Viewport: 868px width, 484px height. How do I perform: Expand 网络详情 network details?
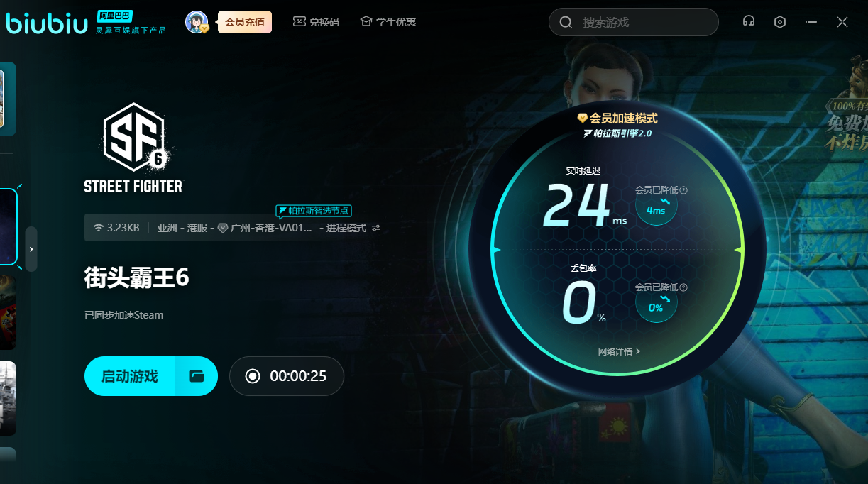pyautogui.click(x=619, y=351)
